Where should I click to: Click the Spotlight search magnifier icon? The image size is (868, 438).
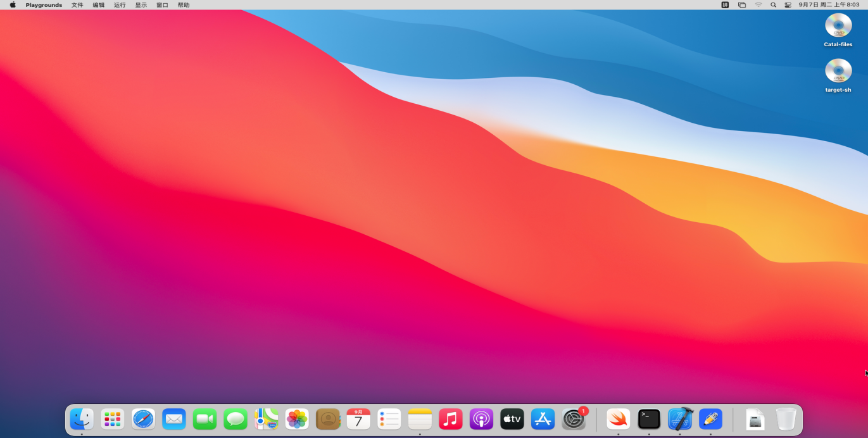(x=773, y=5)
